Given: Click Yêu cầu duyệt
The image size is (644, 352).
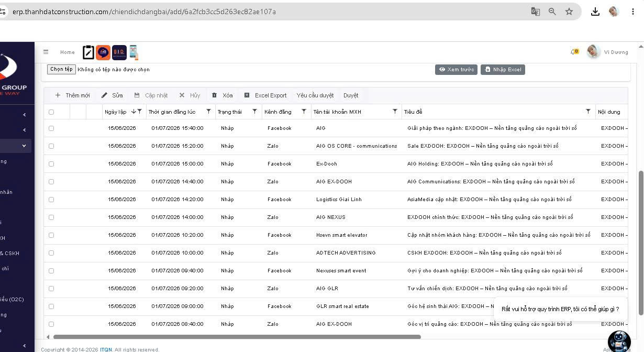Looking at the screenshot, I should pyautogui.click(x=315, y=95).
